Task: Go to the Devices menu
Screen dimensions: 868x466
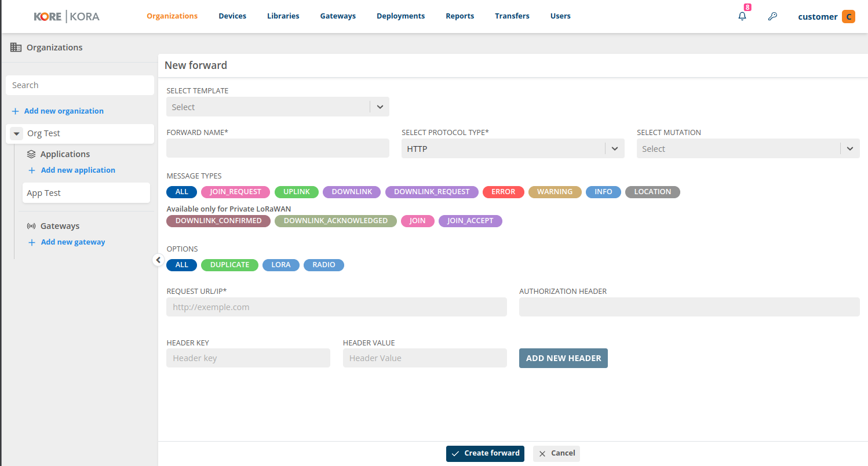Action: 232,16
